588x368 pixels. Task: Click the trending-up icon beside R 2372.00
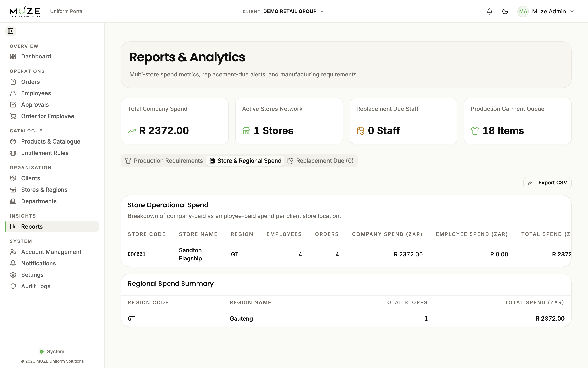(132, 131)
